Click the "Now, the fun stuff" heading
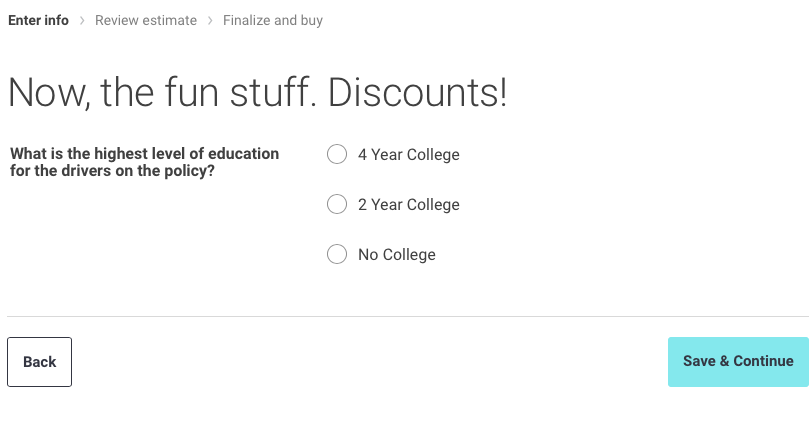Viewport: 811px width, 444px height. pos(160,93)
